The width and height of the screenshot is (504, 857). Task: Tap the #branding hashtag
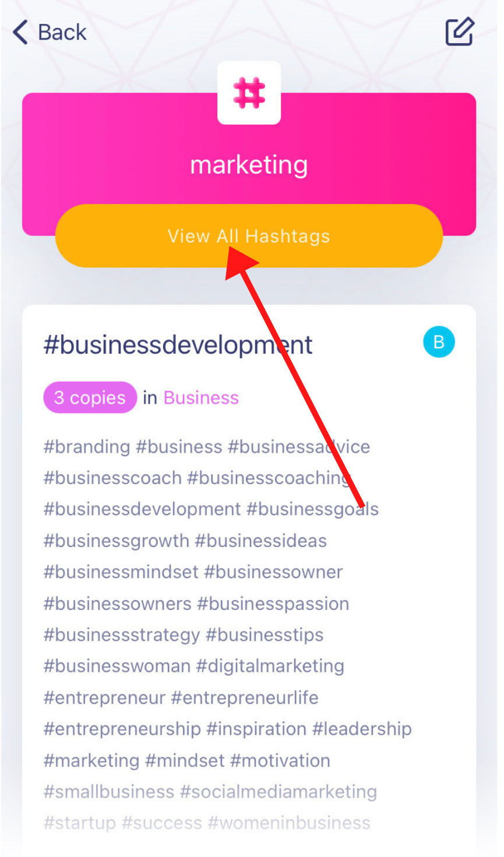point(87,447)
